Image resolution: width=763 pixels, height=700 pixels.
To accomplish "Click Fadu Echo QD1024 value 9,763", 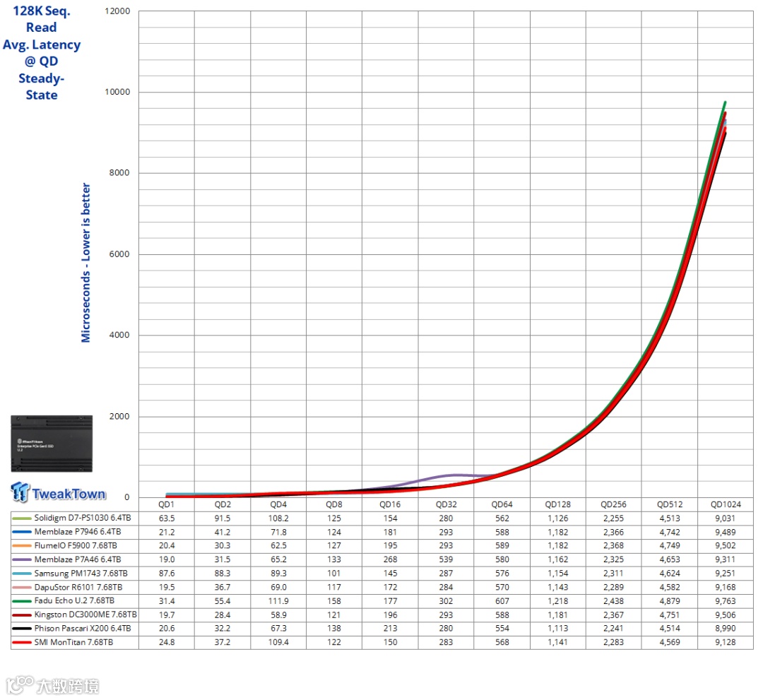I will (x=726, y=601).
